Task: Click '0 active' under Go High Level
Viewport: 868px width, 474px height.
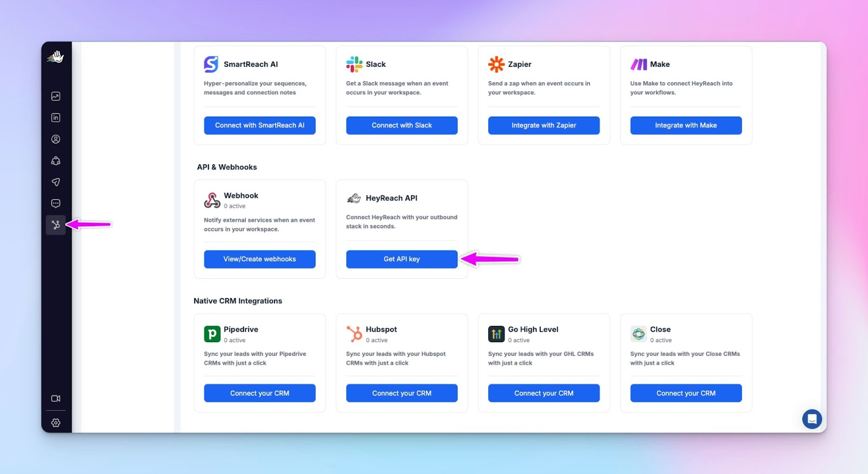Action: click(x=519, y=341)
